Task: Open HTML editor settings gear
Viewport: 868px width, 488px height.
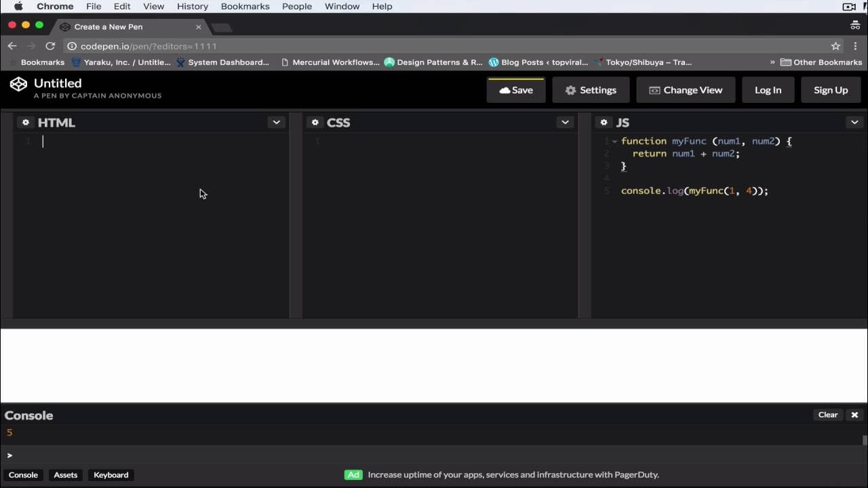Action: click(26, 123)
